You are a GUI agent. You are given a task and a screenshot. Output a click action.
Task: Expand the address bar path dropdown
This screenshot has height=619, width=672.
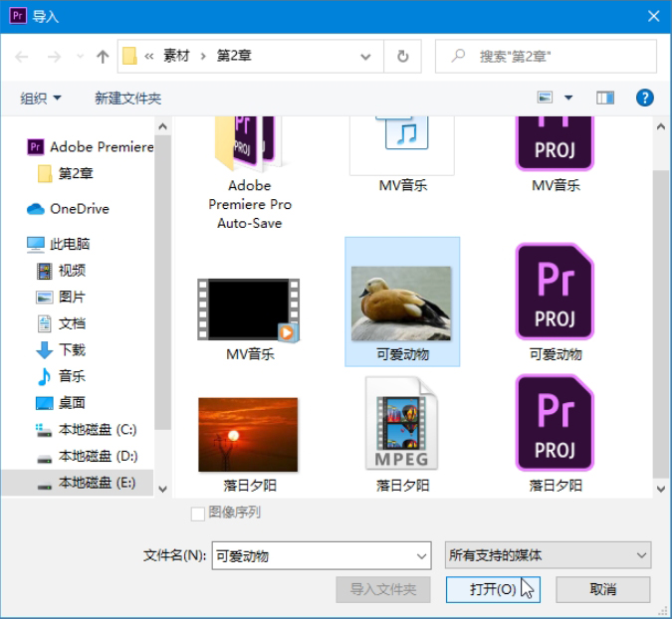(x=365, y=57)
